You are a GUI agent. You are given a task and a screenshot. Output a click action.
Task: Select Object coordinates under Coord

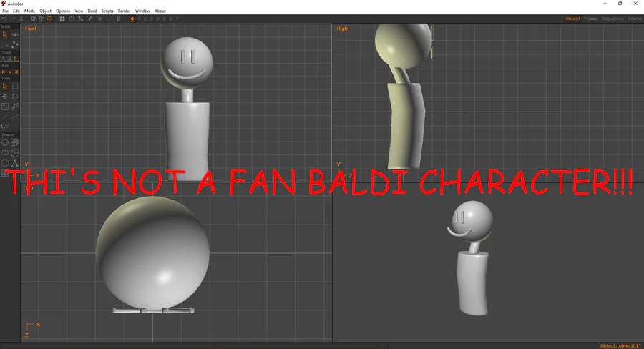(x=10, y=59)
